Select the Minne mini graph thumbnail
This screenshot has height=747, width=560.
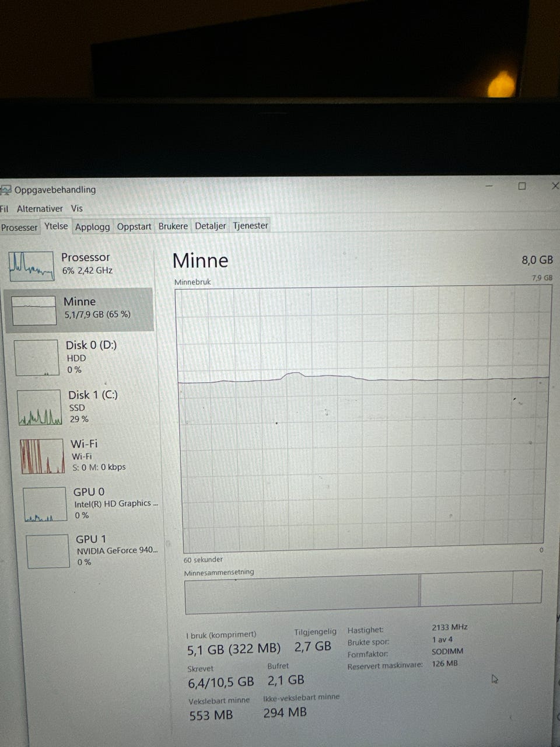[34, 311]
